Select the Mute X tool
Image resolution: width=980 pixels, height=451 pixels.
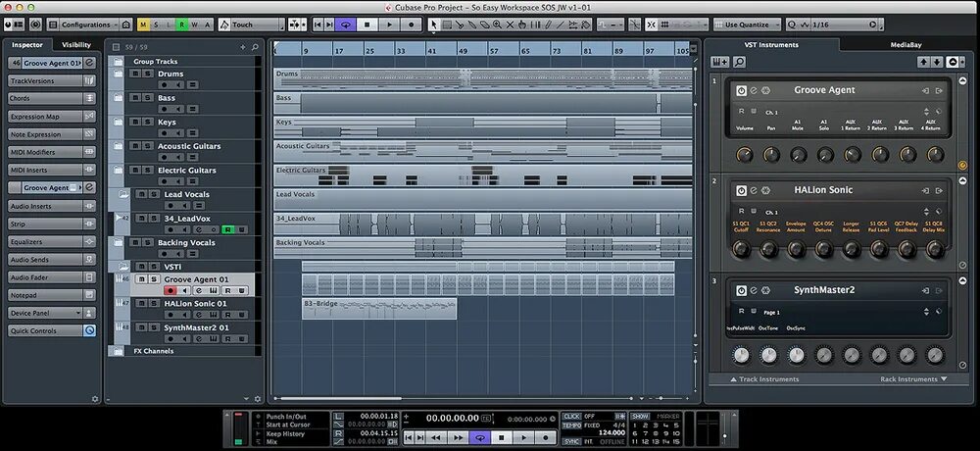[510, 25]
